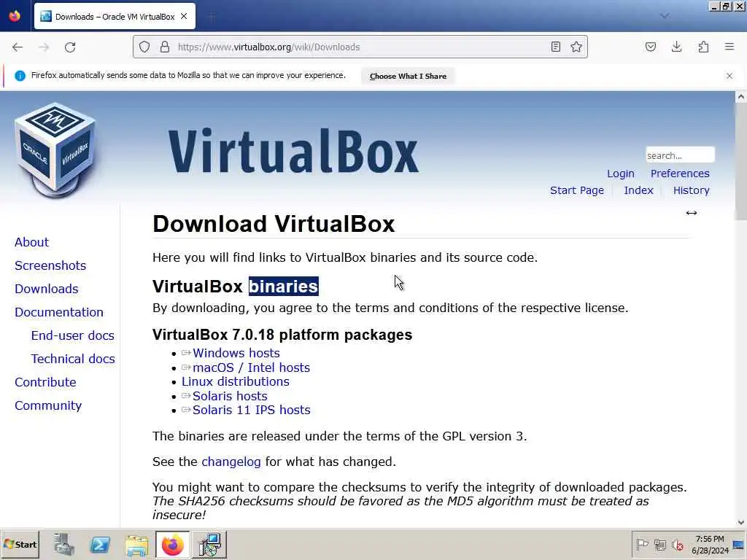The image size is (747, 560).
Task: Open the About sidebar link
Action: [31, 242]
